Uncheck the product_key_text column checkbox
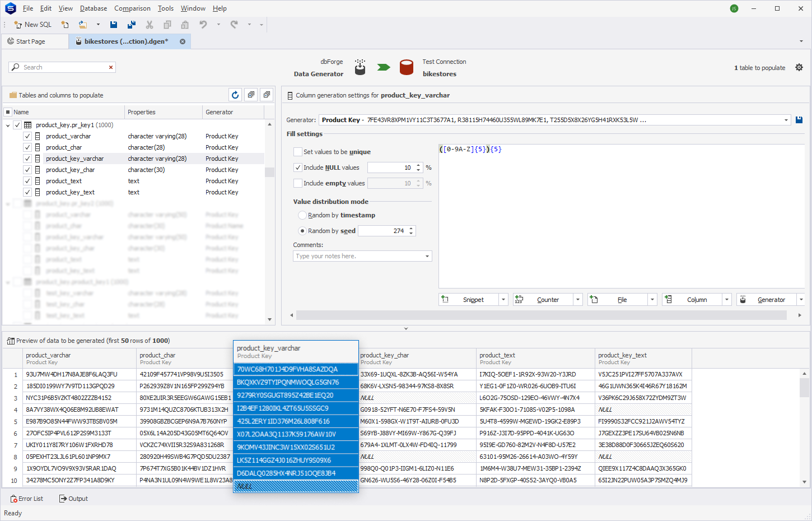The image size is (812, 521). [x=27, y=192]
